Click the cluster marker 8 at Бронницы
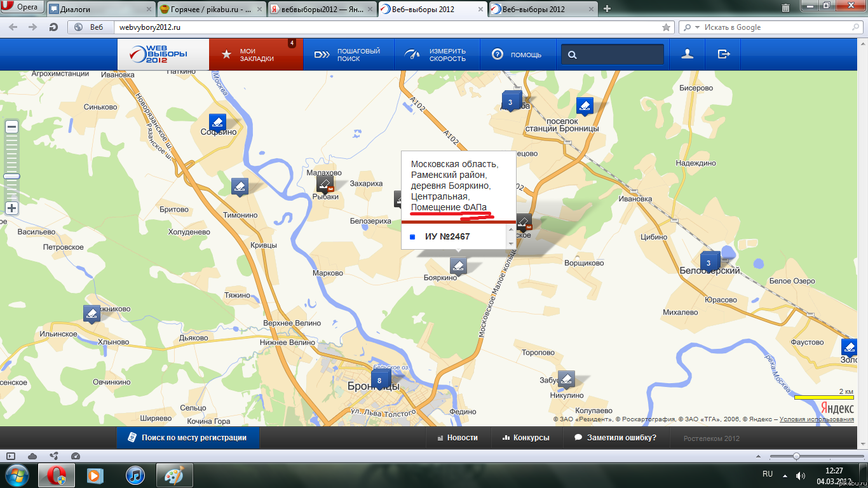Screen dimensions: 868x488 pos(379,381)
